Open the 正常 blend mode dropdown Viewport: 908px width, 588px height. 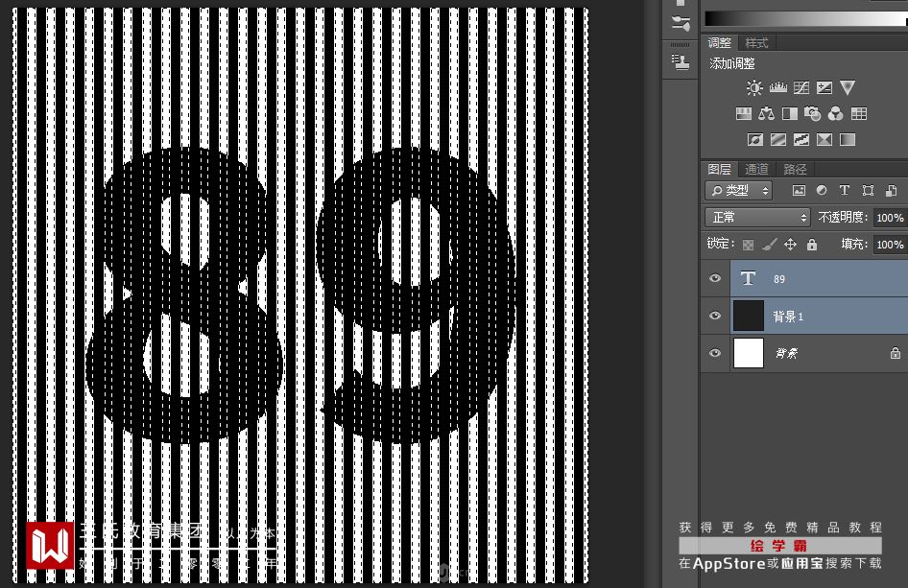(x=757, y=217)
